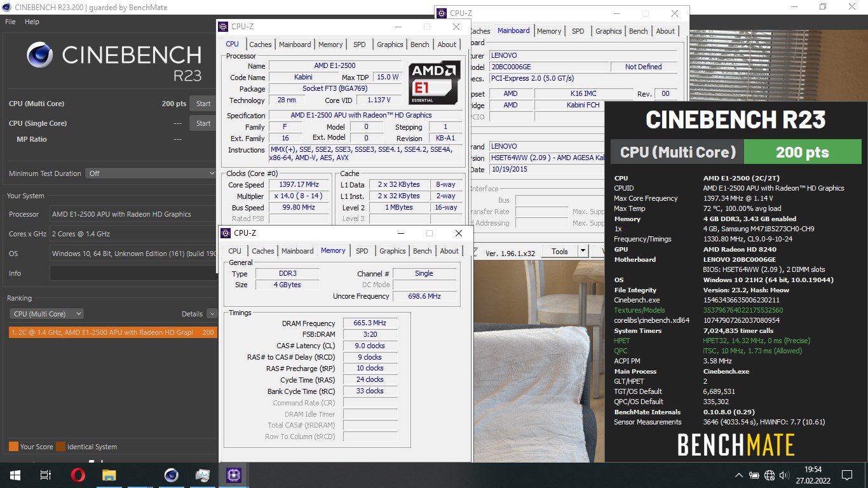Viewport: 868px width, 488px height.
Task: Click the Kabini code name value
Action: tap(303, 78)
